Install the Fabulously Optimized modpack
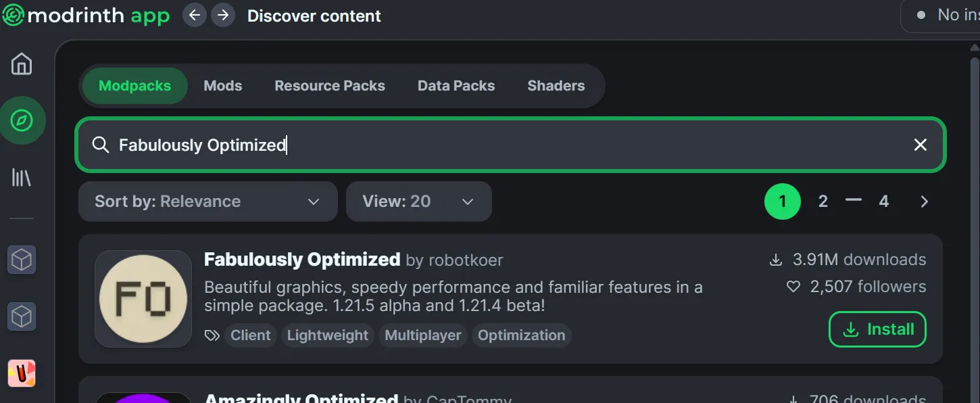 pos(877,329)
